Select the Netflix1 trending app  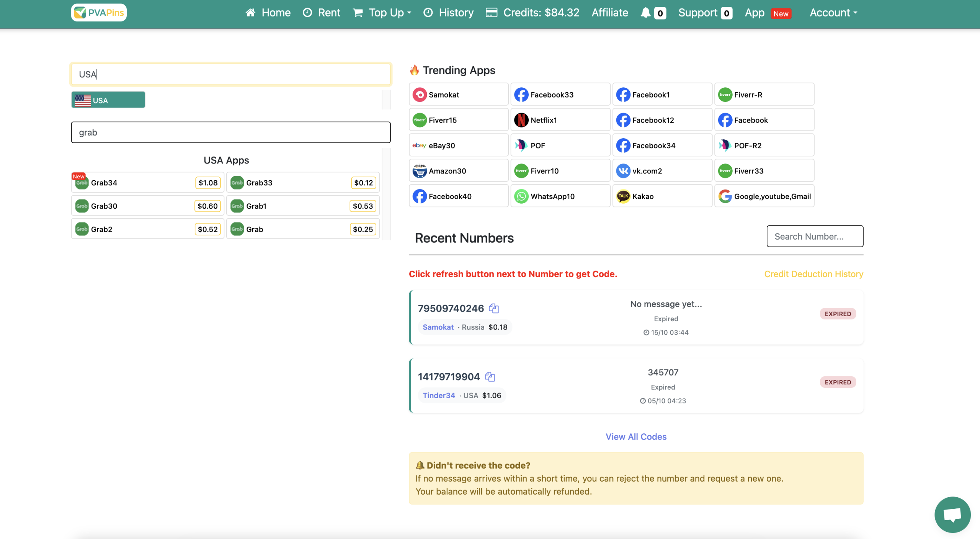click(x=560, y=120)
